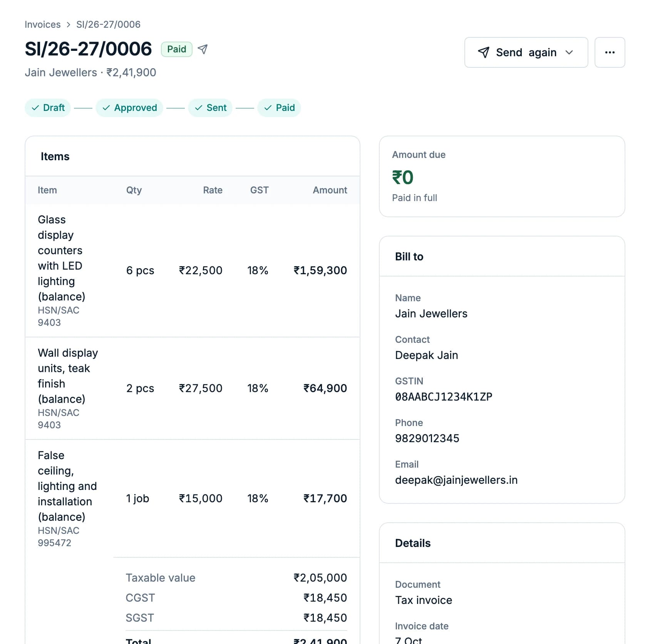Click the Rate column header
The height and width of the screenshot is (644, 650).
213,190
